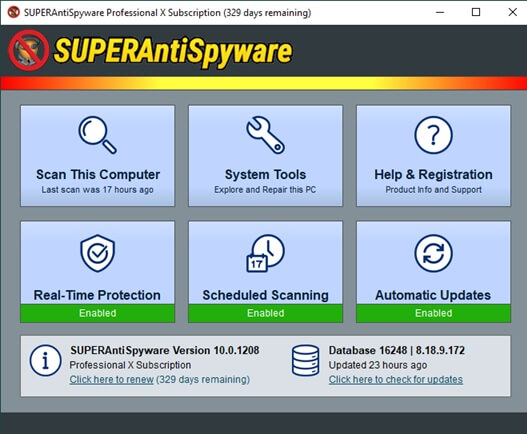Click the Automatic Updates refresh arrows icon
Image resolution: width=527 pixels, height=434 pixels.
[x=433, y=253]
